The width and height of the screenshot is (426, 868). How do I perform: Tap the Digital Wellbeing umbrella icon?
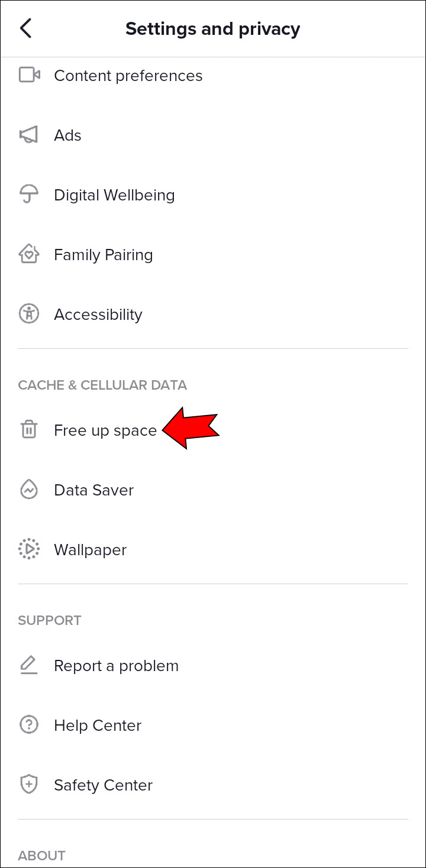(29, 195)
